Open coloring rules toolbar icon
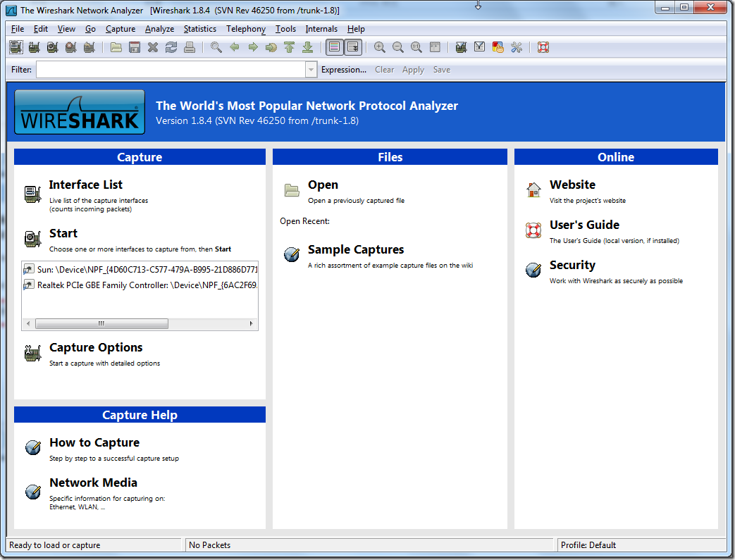The width and height of the screenshot is (735, 560). point(498,47)
